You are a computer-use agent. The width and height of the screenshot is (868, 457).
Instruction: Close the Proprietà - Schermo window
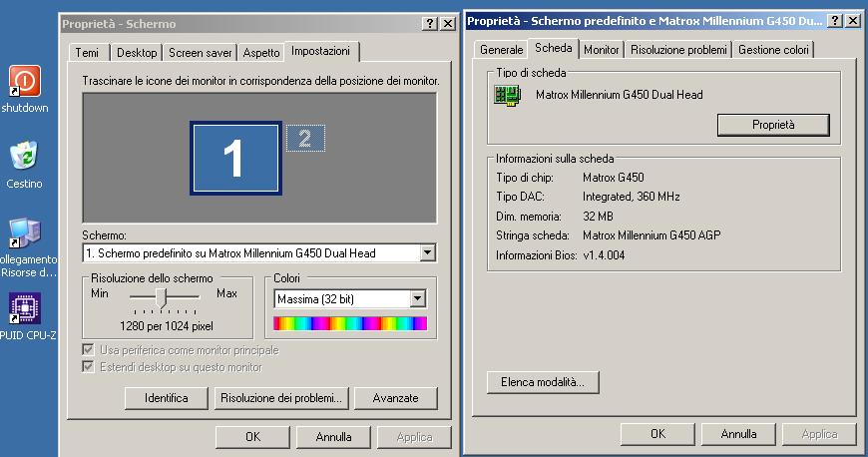[448, 24]
